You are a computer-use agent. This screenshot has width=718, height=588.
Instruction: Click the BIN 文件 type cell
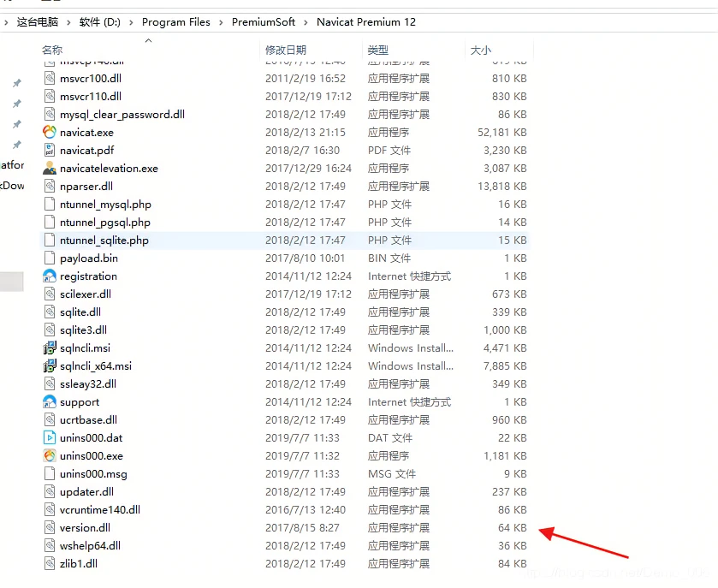(389, 258)
